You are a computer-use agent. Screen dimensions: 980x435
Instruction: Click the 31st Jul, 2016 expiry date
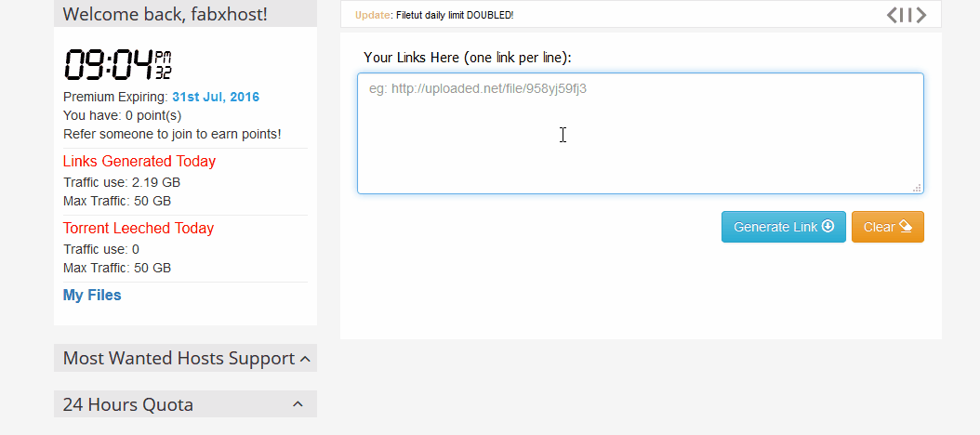216,97
